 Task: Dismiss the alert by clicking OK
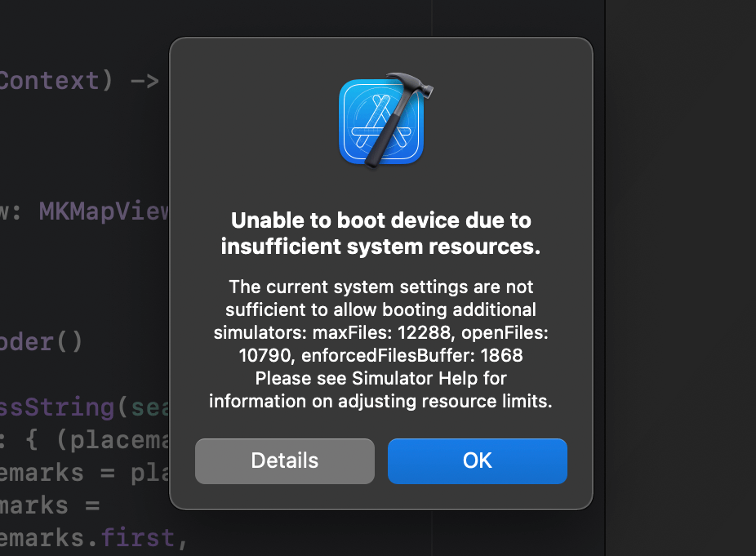point(477,460)
